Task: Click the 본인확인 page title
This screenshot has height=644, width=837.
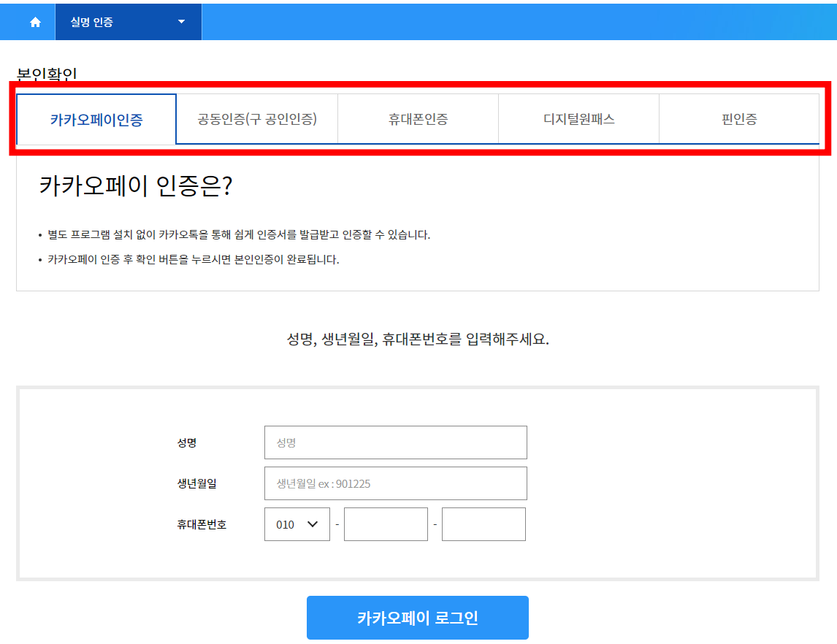Action: pos(47,74)
